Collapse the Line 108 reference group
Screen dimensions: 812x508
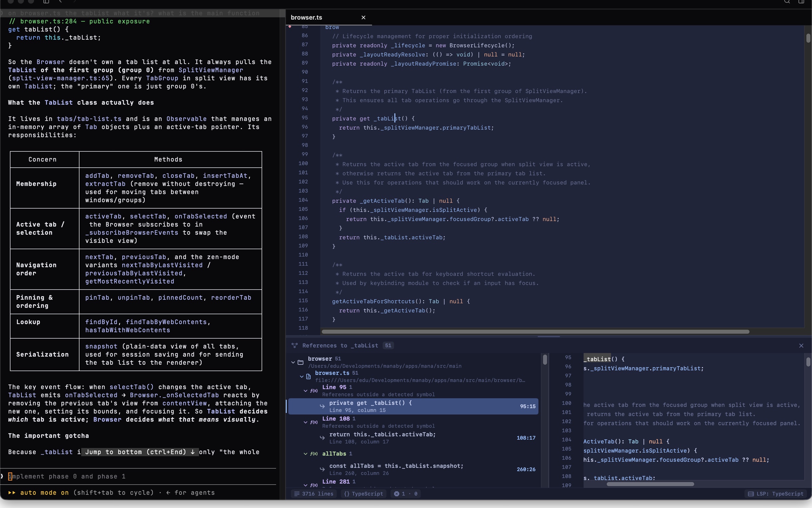[306, 422]
